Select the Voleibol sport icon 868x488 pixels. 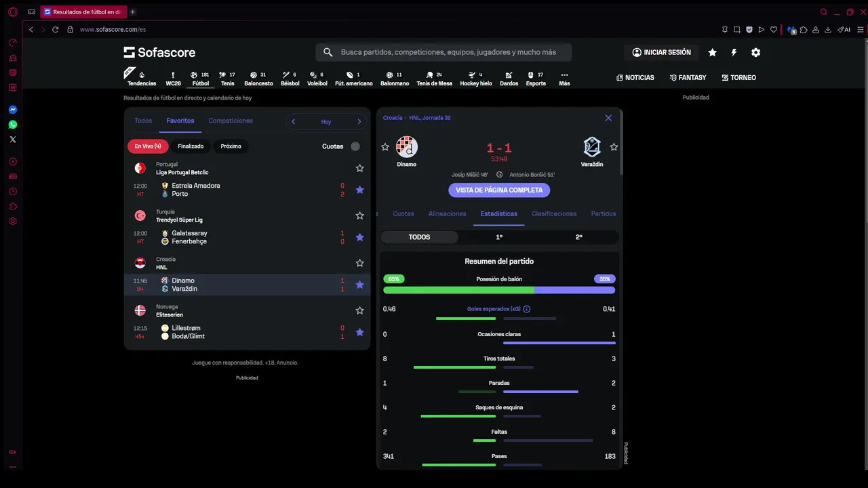317,79
